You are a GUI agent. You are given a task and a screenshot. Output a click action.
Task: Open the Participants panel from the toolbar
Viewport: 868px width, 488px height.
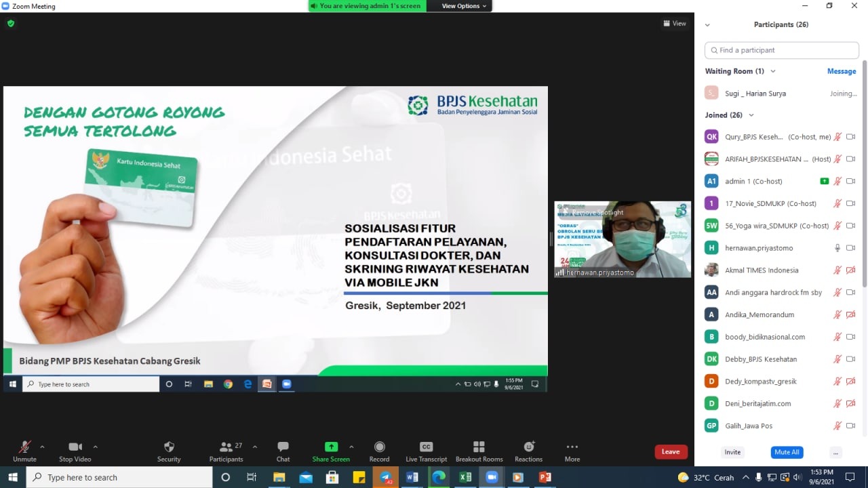[x=226, y=451]
